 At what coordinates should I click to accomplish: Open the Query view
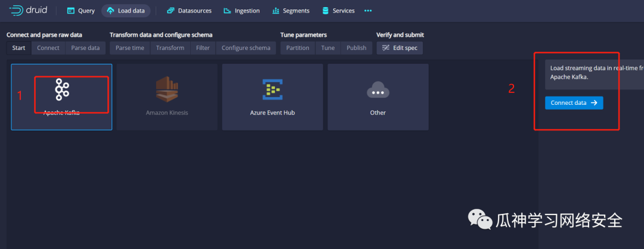click(x=81, y=11)
